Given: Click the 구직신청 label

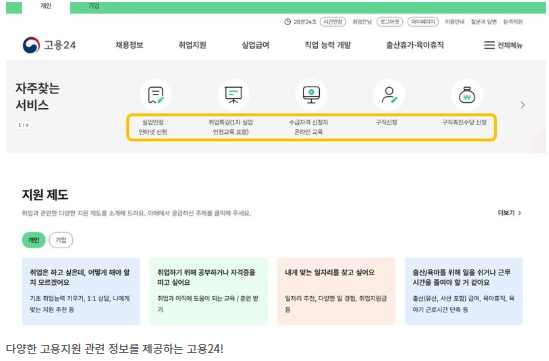Looking at the screenshot, I should (x=387, y=122).
